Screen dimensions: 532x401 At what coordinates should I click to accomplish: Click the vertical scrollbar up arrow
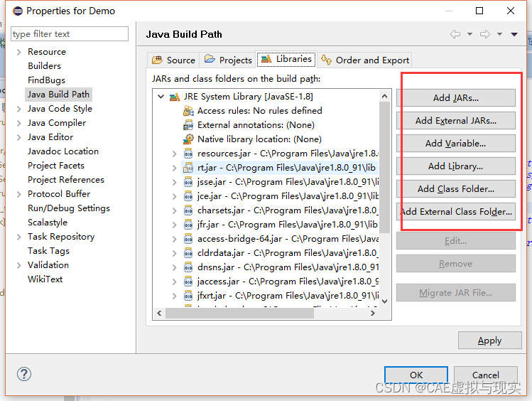click(384, 96)
